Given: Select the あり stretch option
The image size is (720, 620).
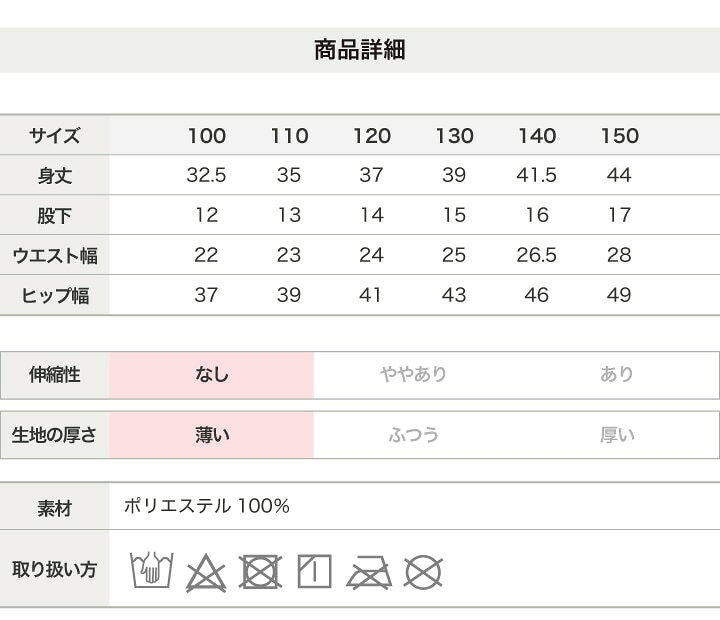Looking at the screenshot, I should [617, 374].
